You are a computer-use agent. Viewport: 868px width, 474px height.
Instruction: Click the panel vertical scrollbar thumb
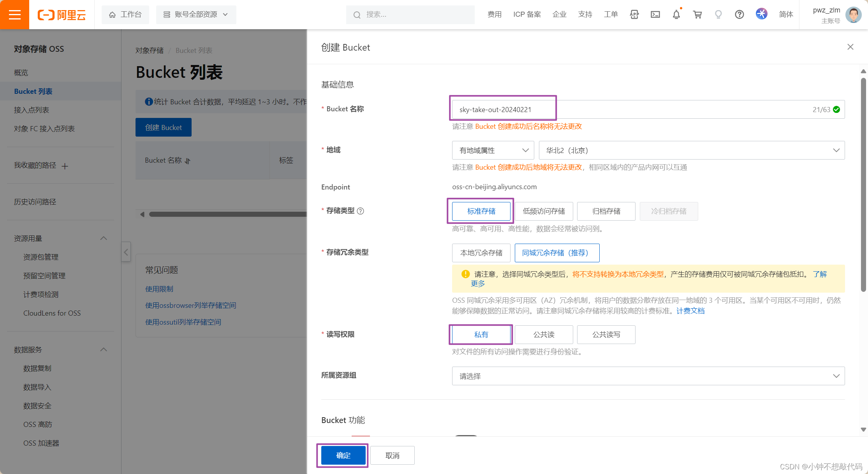pyautogui.click(x=863, y=185)
